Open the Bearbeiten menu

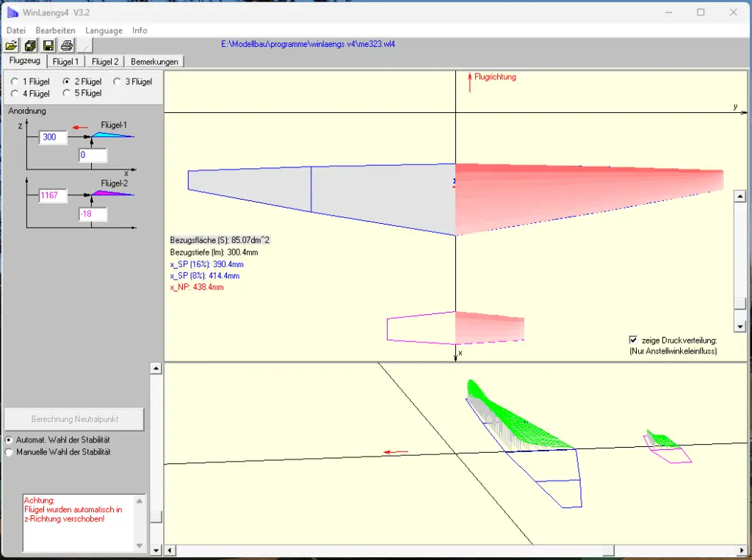click(55, 30)
